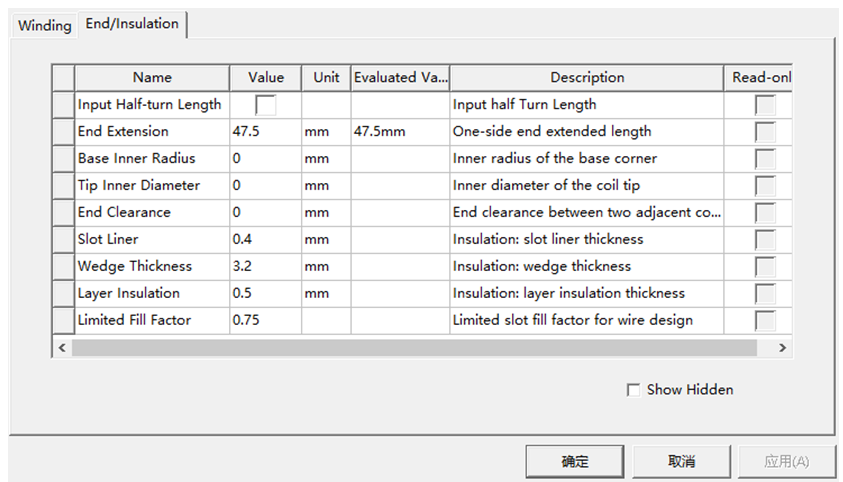
Task: Select row header of Slot Liner row
Action: pos(63,239)
